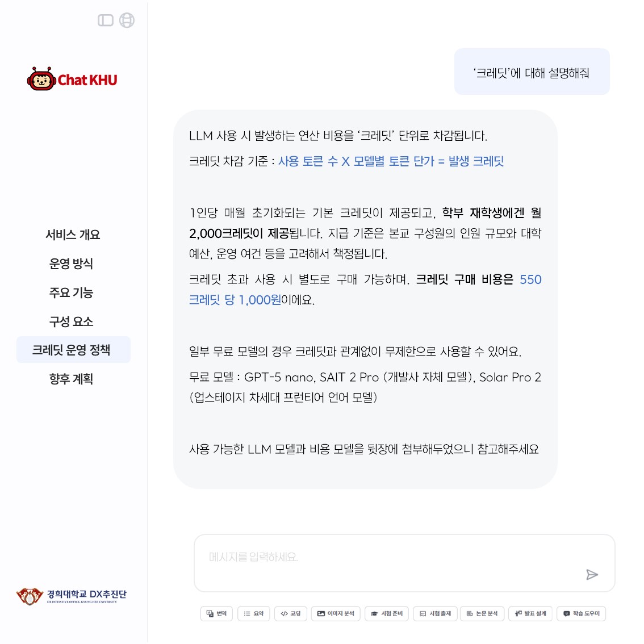Open the 구성 요소 menu item
Viewport: 644px width, 644px height.
point(71,321)
